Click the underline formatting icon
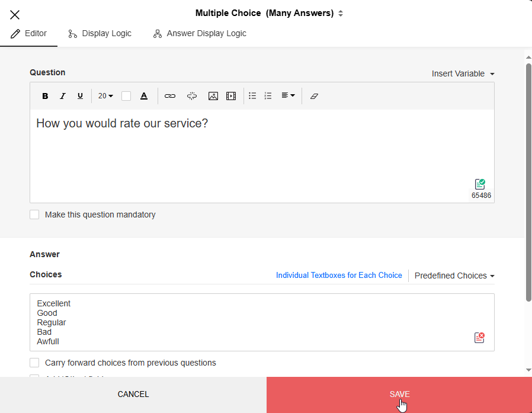Image resolution: width=532 pixels, height=413 pixels. click(x=80, y=96)
